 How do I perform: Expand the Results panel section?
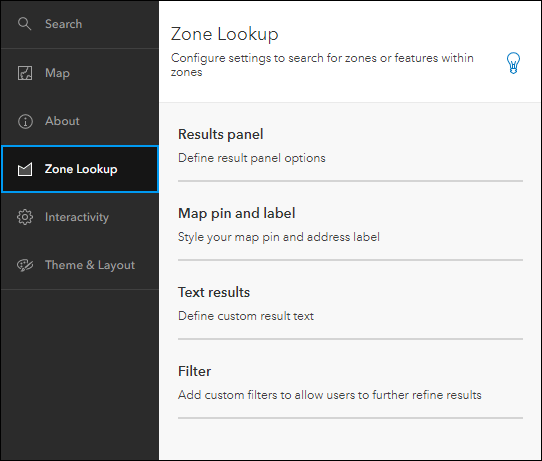tap(350, 145)
